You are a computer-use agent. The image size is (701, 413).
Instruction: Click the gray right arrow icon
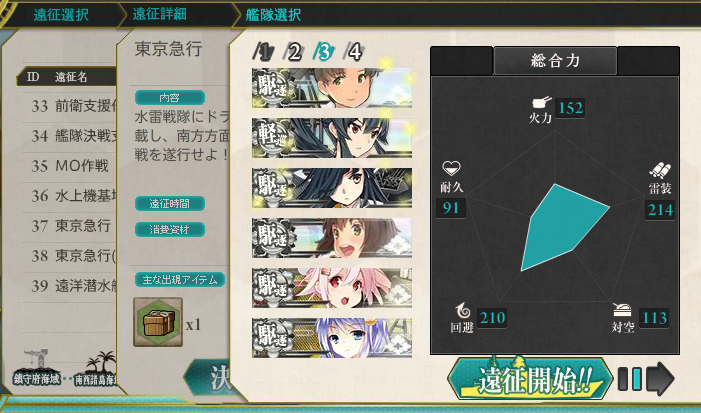click(660, 379)
